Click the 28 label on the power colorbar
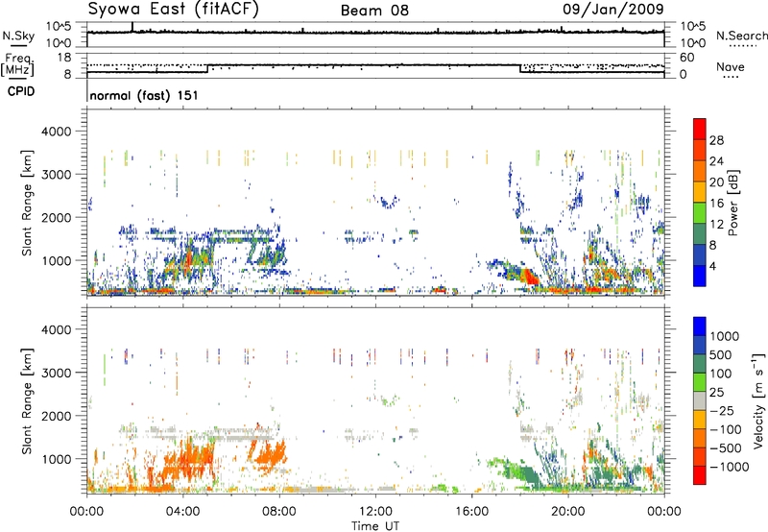 click(x=716, y=140)
